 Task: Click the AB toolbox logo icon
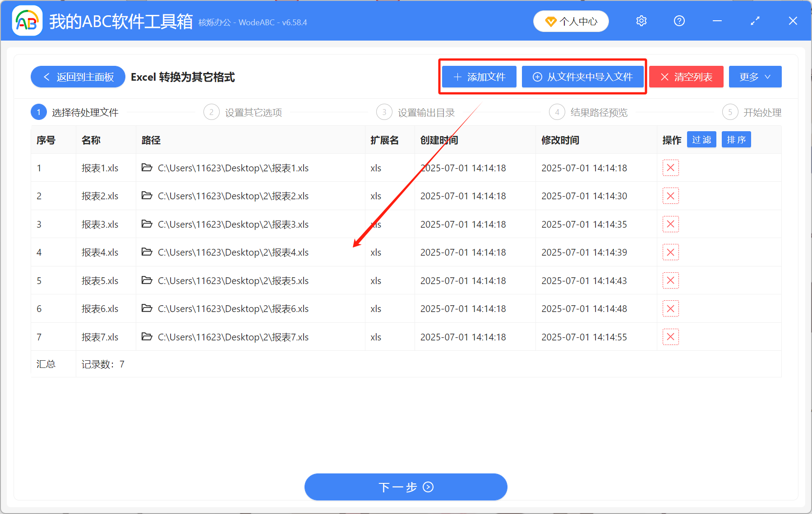point(27,21)
